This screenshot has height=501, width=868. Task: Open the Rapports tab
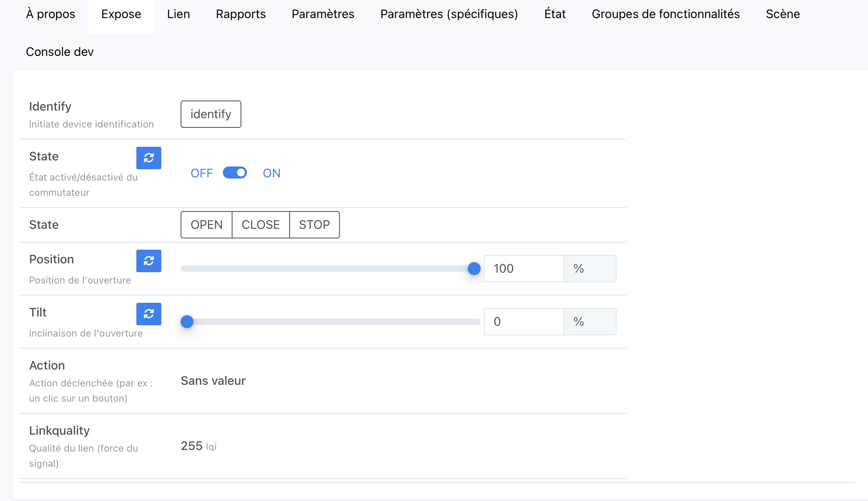click(241, 14)
